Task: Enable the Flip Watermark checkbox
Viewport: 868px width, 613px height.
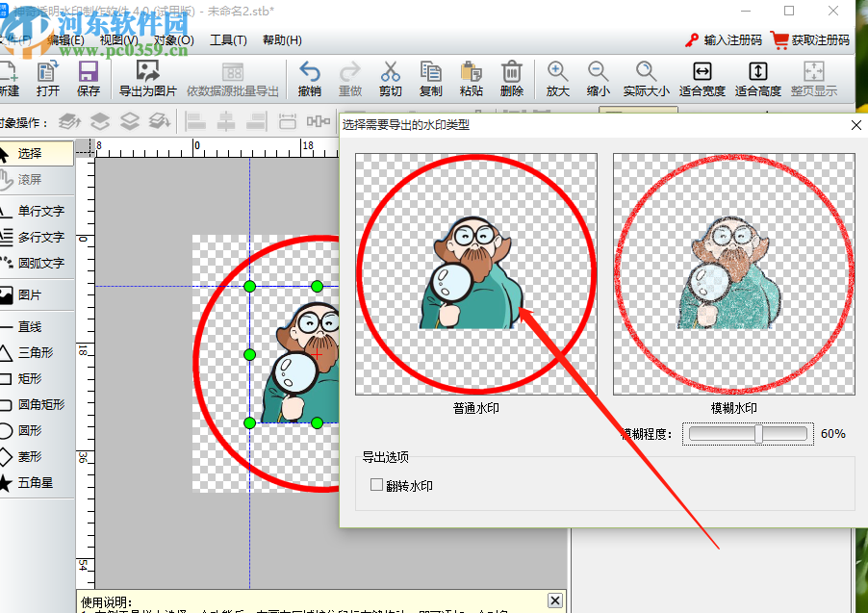Action: tap(377, 486)
